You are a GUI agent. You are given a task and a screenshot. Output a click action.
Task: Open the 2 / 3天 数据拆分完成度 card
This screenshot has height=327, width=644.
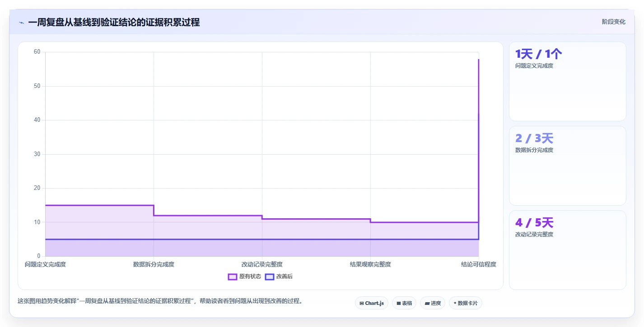pyautogui.click(x=568, y=166)
